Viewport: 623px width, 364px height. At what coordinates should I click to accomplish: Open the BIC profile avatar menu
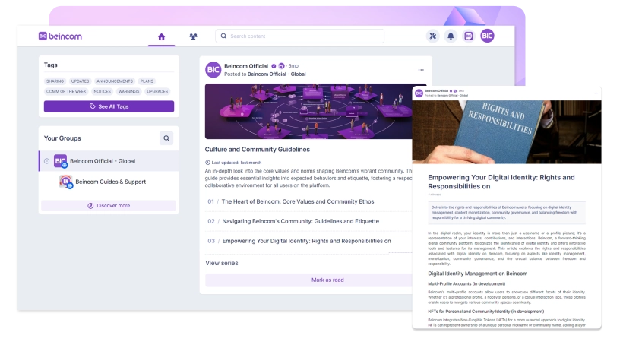(487, 36)
